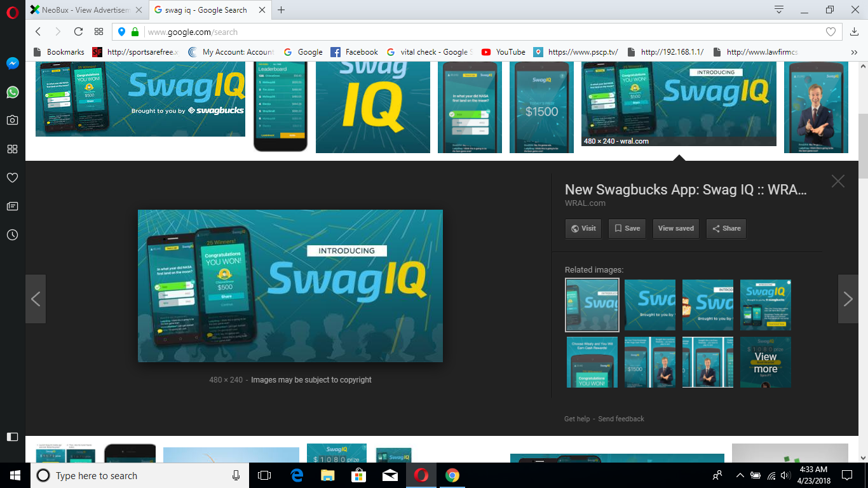Open History from the sidebar clock icon

pyautogui.click(x=12, y=234)
